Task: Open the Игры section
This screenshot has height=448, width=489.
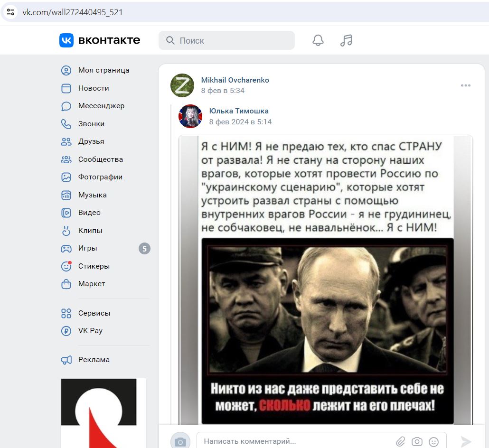Action: tap(87, 249)
